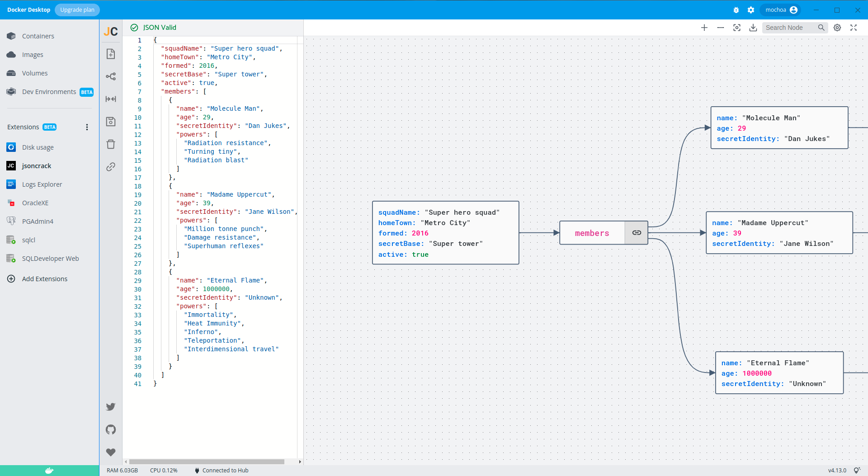Open SQLDeveloper Web extension

(x=50, y=259)
